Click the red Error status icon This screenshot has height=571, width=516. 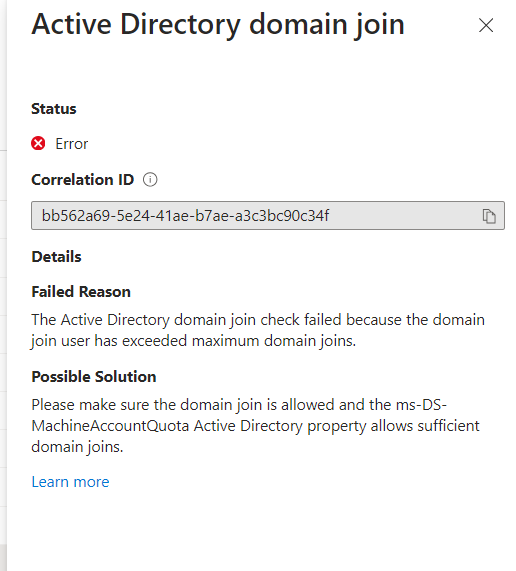pyautogui.click(x=38, y=143)
